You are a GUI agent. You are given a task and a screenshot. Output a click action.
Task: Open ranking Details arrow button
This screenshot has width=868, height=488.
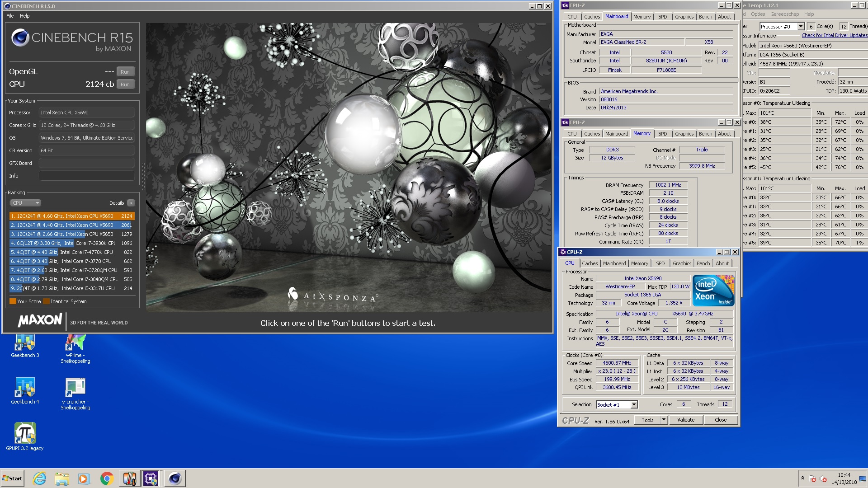(x=131, y=203)
